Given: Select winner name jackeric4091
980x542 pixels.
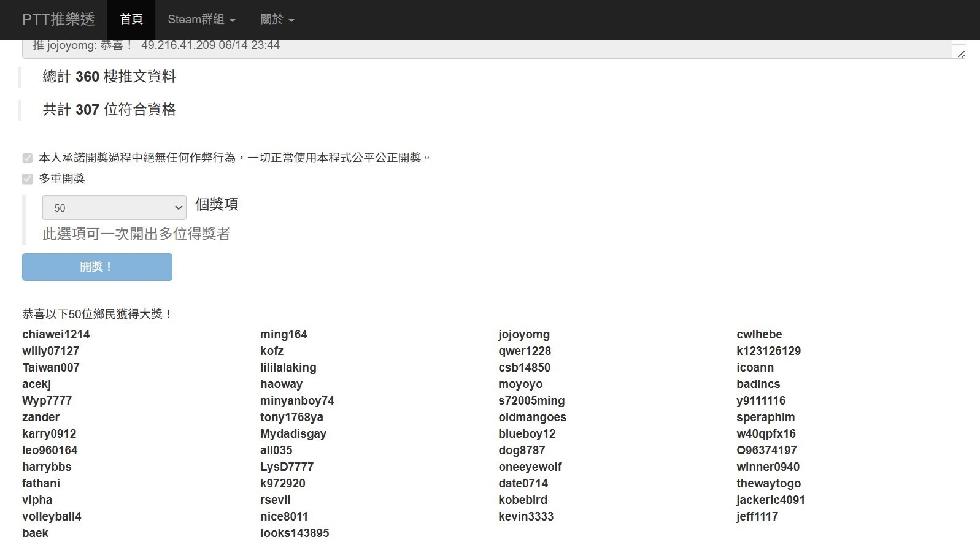Looking at the screenshot, I should [771, 500].
